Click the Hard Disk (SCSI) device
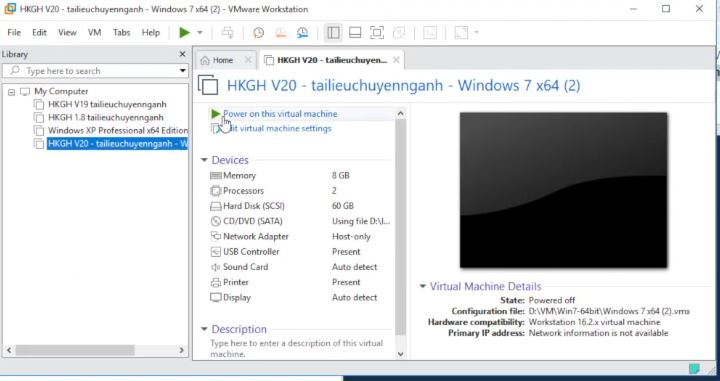This screenshot has width=720, height=381. pos(300,206)
